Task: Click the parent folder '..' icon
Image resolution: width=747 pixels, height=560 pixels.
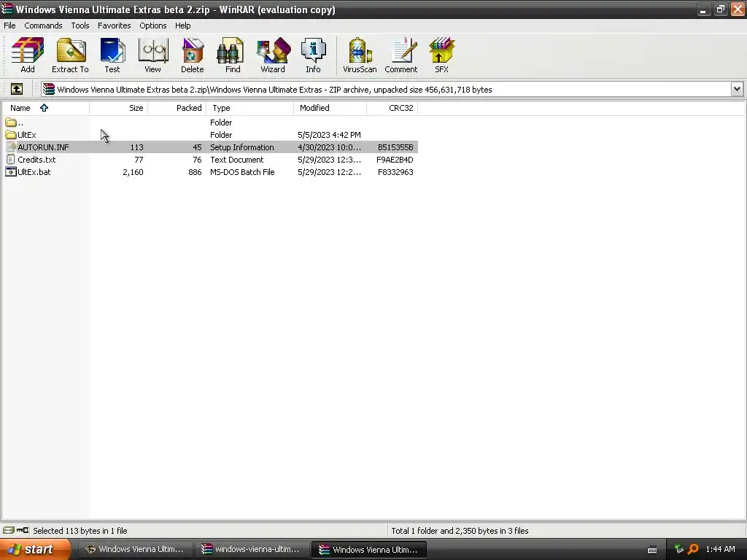Action: (10, 122)
